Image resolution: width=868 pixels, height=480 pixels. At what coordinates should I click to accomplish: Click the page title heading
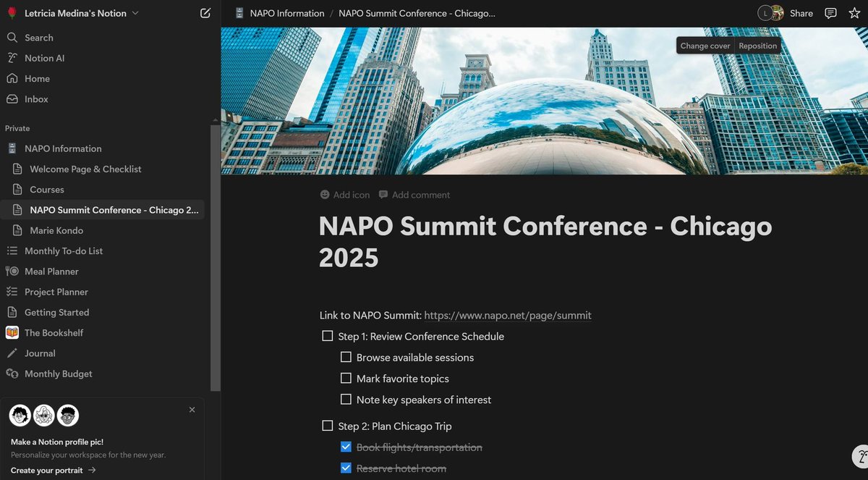(545, 242)
